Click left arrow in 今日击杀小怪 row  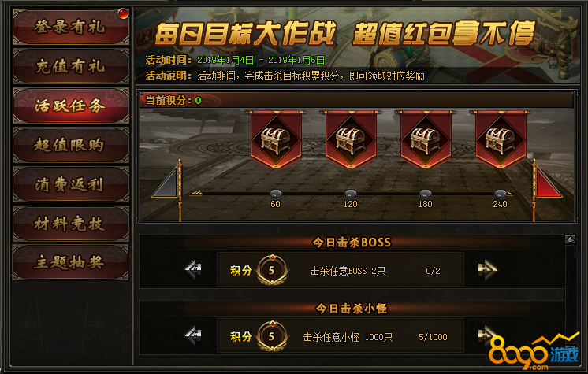point(193,335)
